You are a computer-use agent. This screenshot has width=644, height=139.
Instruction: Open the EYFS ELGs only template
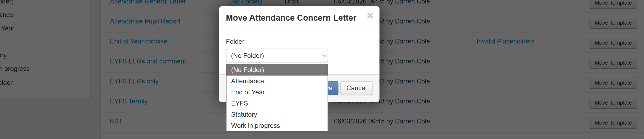point(134,81)
